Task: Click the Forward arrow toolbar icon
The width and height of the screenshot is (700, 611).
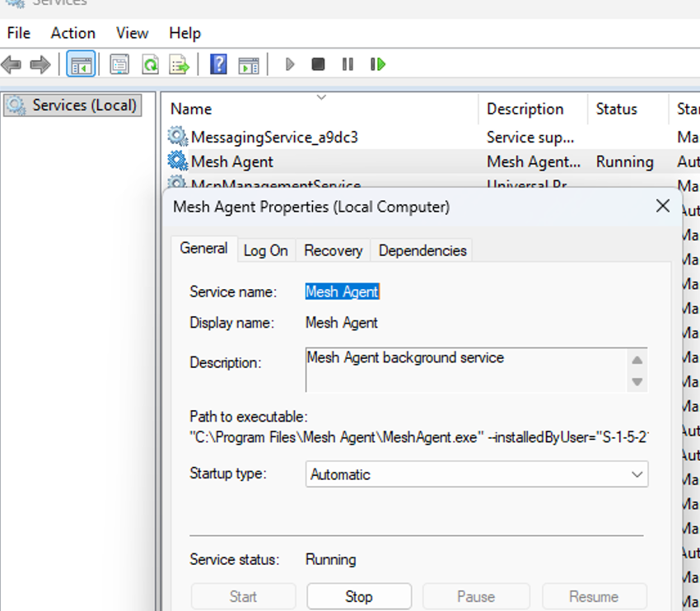Action: coord(40,65)
